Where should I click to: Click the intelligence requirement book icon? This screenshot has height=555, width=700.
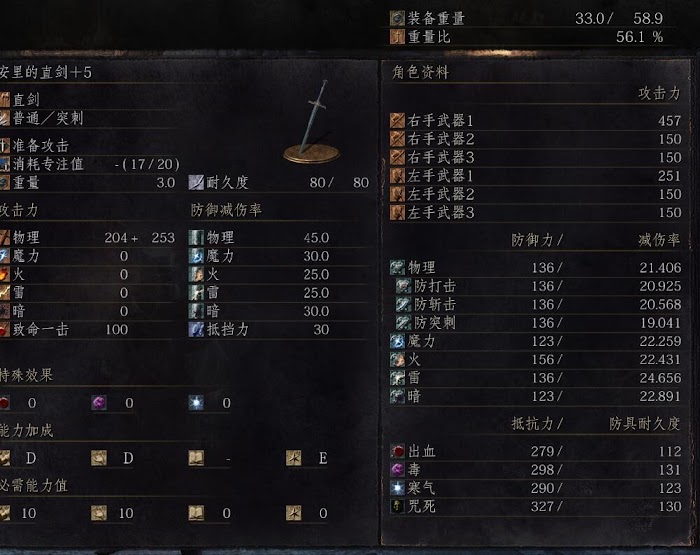click(x=196, y=513)
